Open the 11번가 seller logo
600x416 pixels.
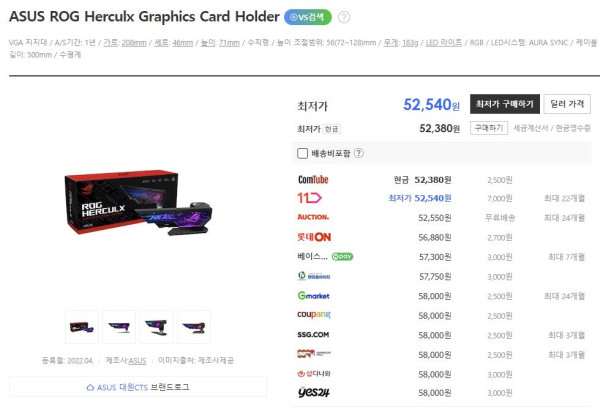coord(310,198)
